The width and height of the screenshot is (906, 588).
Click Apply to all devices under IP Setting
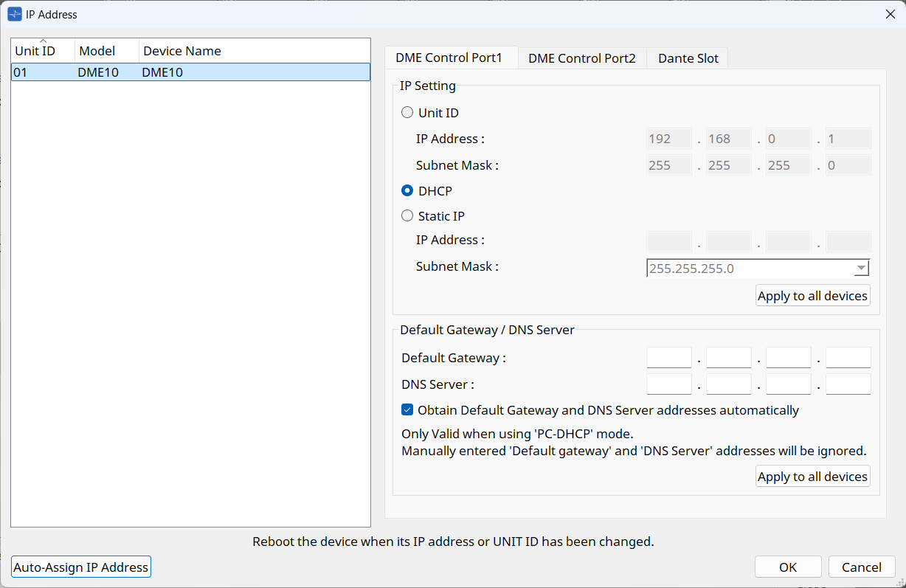point(812,296)
